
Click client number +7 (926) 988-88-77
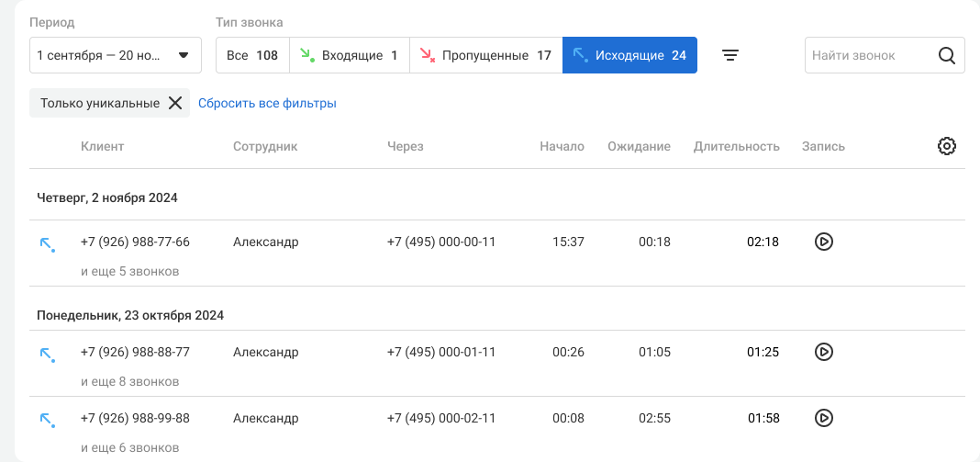coord(135,352)
